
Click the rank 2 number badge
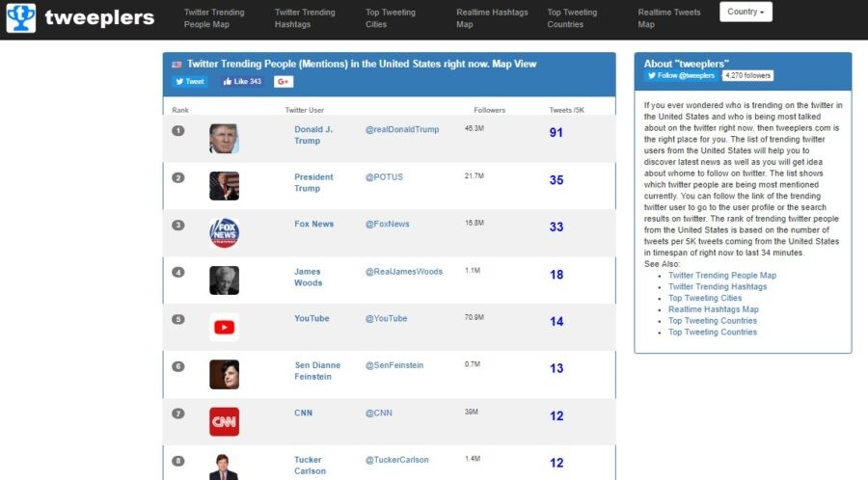[x=177, y=177]
